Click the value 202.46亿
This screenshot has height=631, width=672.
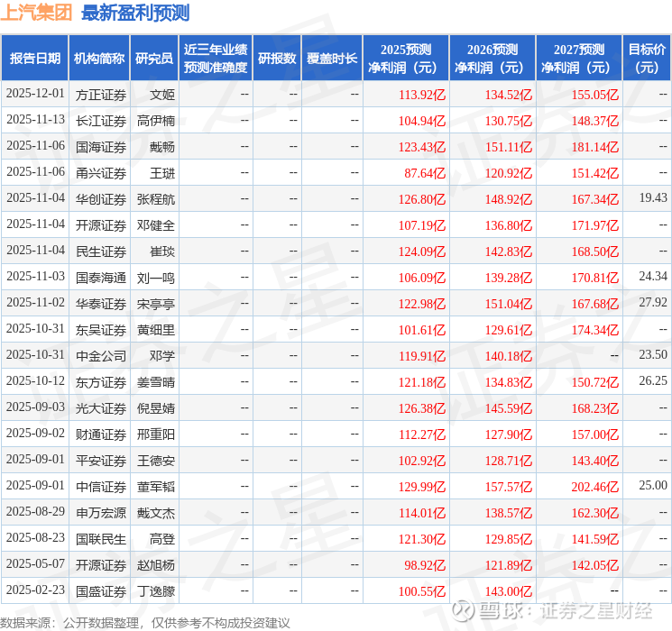595,487
